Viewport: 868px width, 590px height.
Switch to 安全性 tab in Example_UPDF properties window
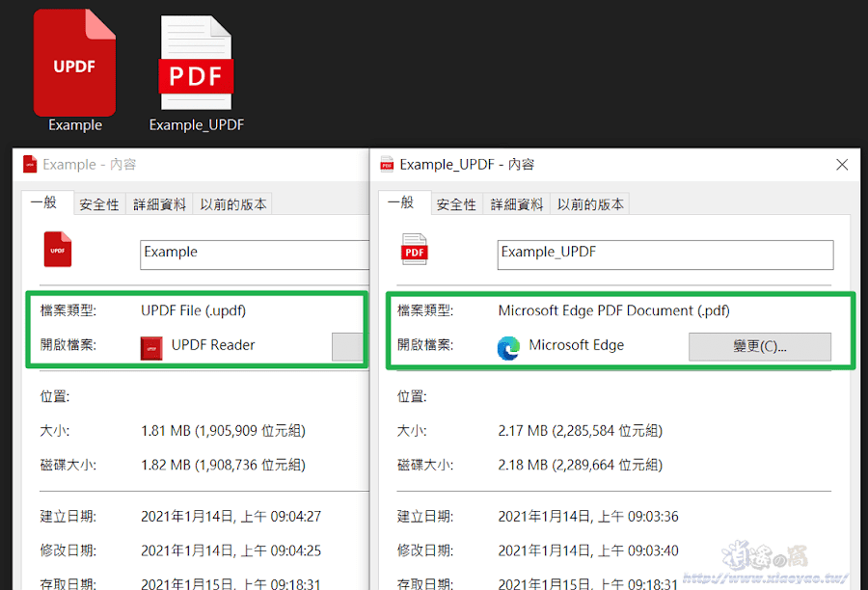457,204
